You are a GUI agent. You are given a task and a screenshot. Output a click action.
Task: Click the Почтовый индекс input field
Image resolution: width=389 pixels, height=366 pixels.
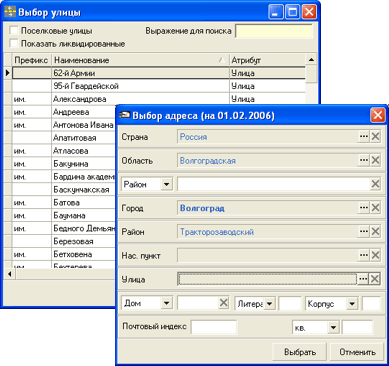pos(214,327)
